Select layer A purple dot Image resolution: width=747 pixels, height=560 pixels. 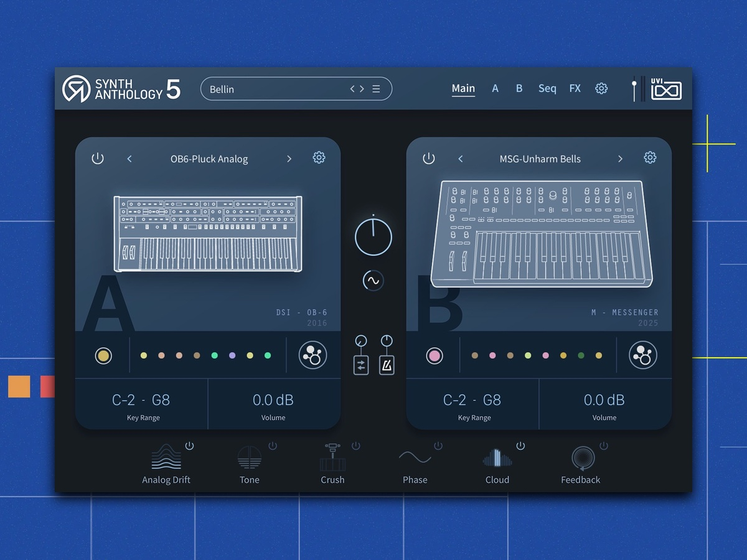point(232,356)
